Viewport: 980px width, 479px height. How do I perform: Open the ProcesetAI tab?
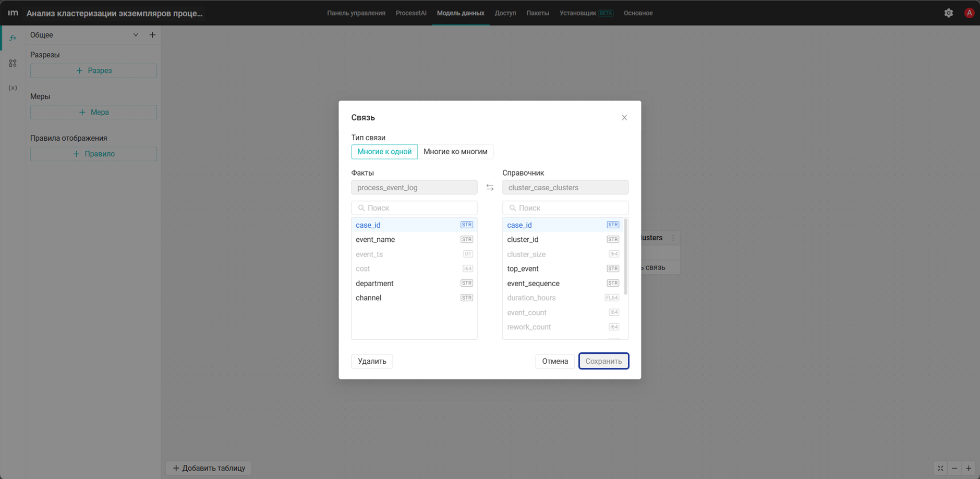pyautogui.click(x=411, y=13)
